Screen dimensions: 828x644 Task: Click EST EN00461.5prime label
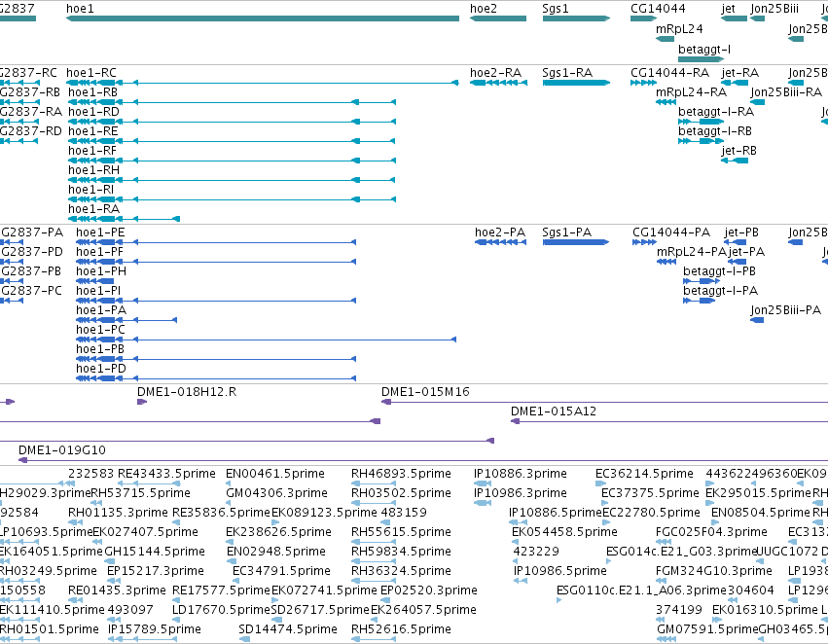[275, 474]
